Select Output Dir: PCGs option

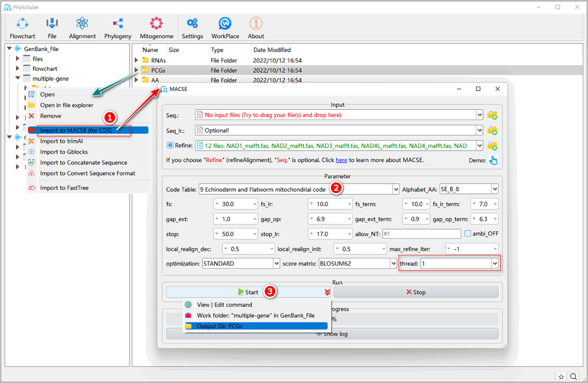[257, 326]
